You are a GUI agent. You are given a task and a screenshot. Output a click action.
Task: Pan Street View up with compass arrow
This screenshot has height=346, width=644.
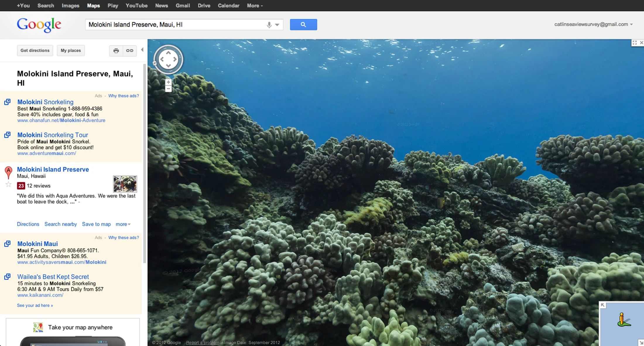pos(168,53)
